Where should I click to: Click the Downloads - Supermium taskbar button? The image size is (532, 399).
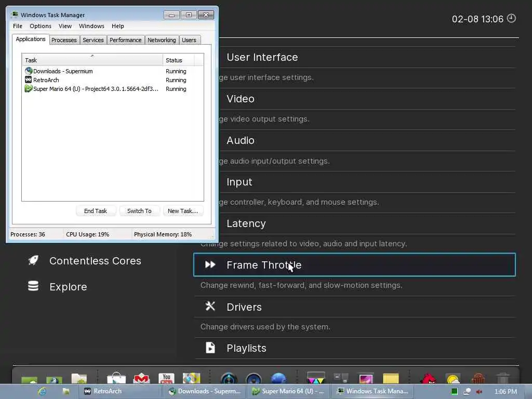pyautogui.click(x=205, y=391)
